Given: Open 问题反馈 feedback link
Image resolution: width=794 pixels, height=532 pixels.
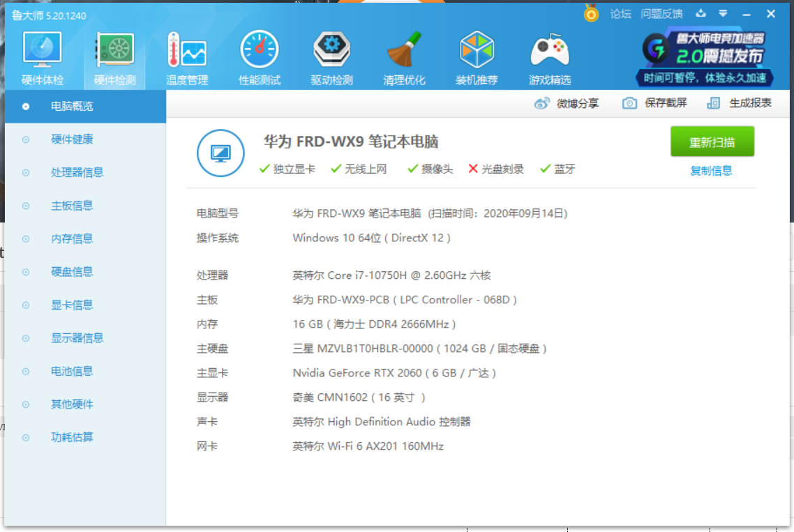Looking at the screenshot, I should click(x=661, y=14).
